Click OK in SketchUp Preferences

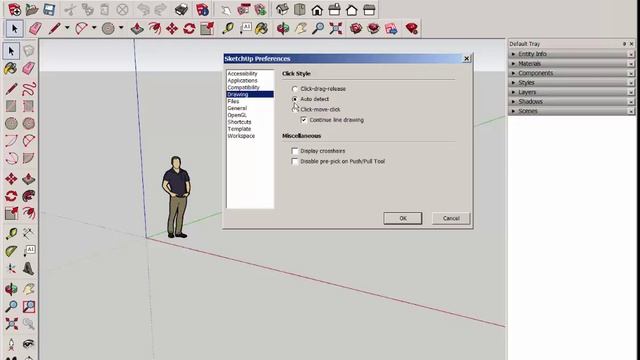pos(402,218)
